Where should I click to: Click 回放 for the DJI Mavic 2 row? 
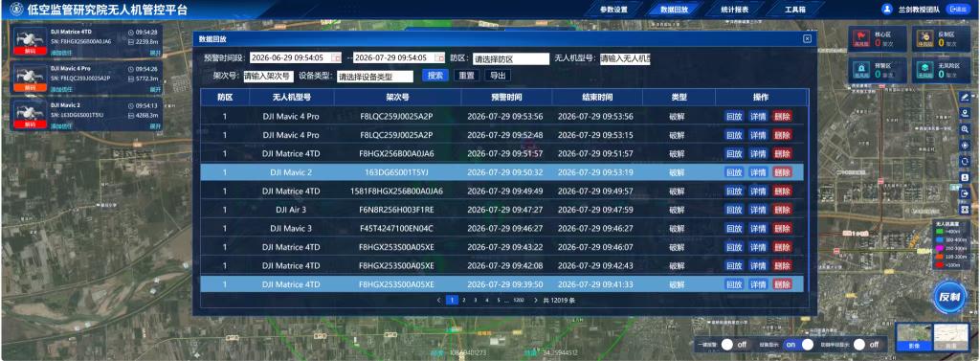pyautogui.click(x=734, y=172)
